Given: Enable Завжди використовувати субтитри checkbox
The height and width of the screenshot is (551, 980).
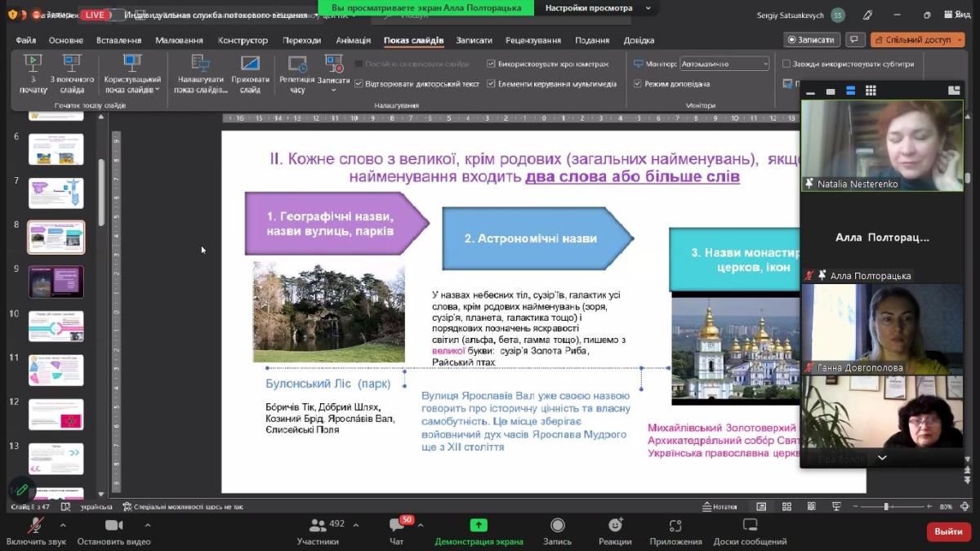Looking at the screenshot, I should tap(786, 64).
